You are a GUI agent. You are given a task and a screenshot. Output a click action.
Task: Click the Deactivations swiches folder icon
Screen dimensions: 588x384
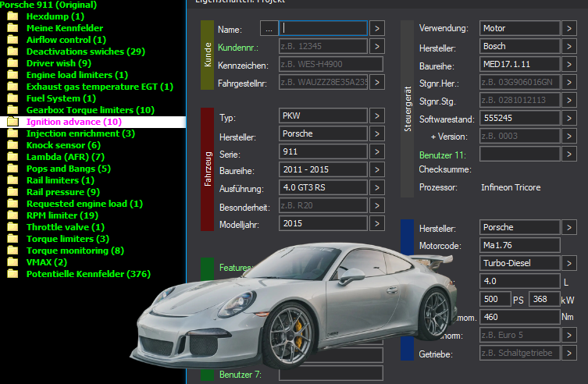click(12, 52)
